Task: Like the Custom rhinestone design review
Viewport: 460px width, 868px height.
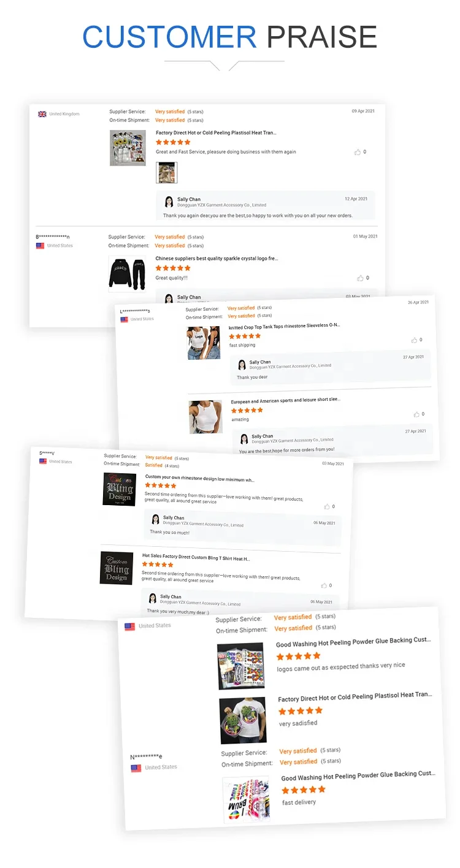Action: 327,507
